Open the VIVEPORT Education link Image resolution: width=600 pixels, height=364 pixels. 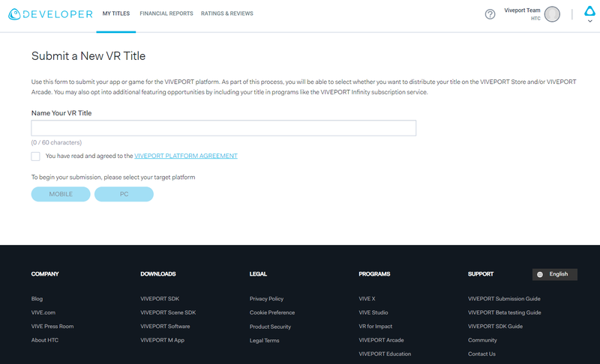[385, 354]
